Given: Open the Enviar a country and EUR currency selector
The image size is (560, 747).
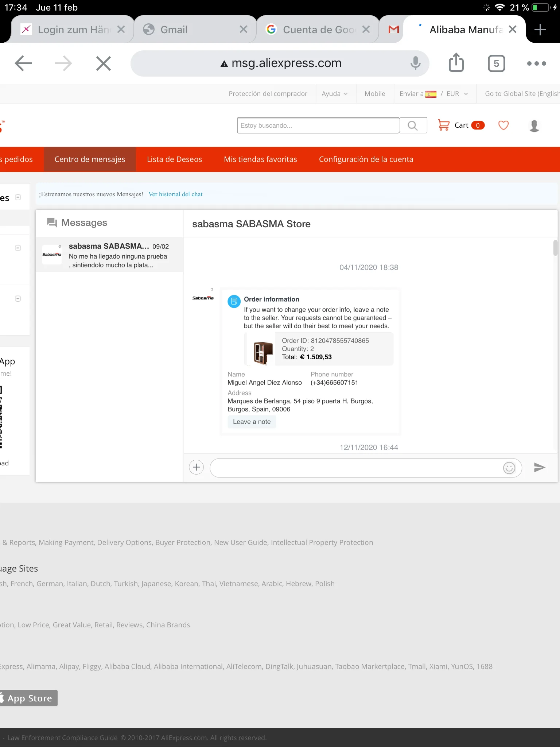Looking at the screenshot, I should pos(433,94).
